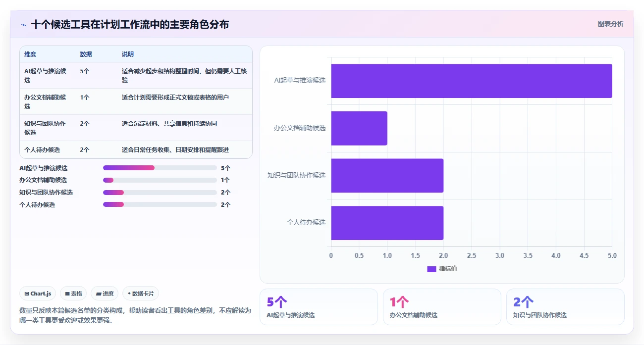
Task: Click the AI起草与推演候选 progress bar
Action: click(160, 168)
